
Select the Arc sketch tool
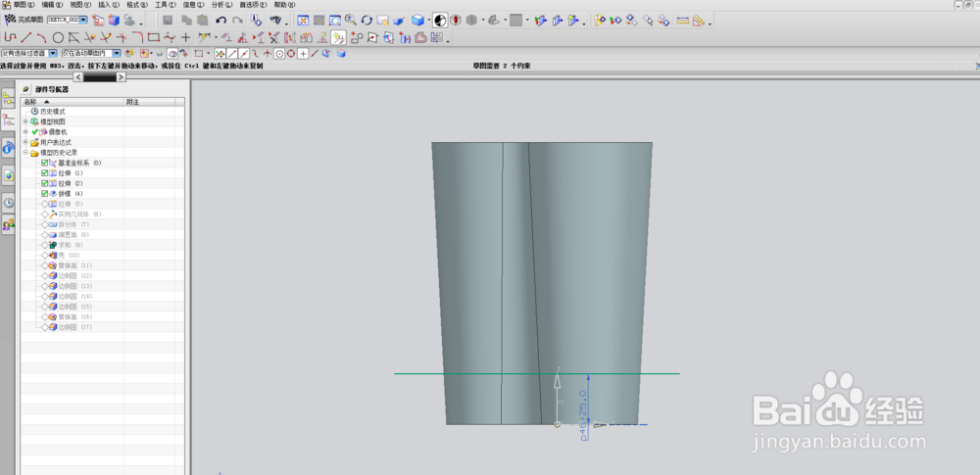tap(42, 37)
